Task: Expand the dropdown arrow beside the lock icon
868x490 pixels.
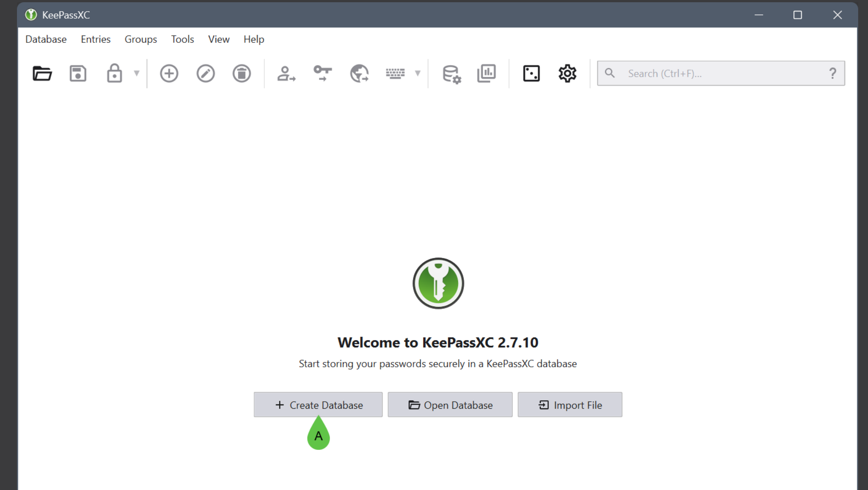Action: [137, 73]
